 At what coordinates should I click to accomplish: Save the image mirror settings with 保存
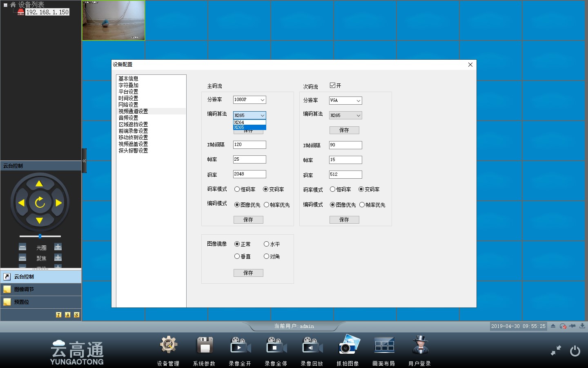tap(248, 273)
